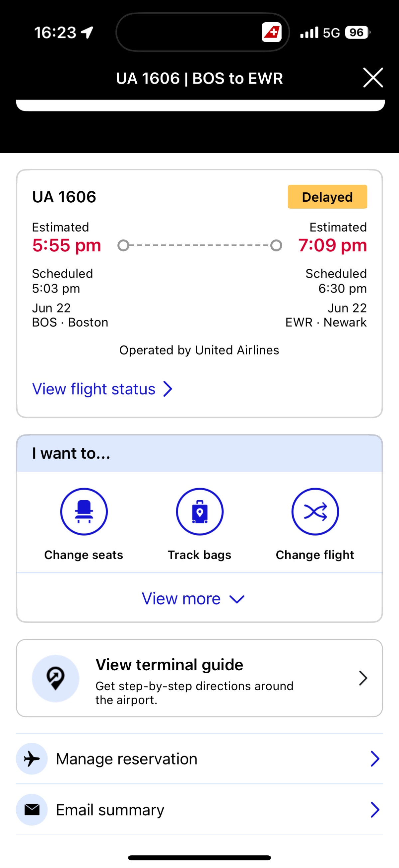
Task: Select the Manage reservation row
Action: [x=199, y=759]
